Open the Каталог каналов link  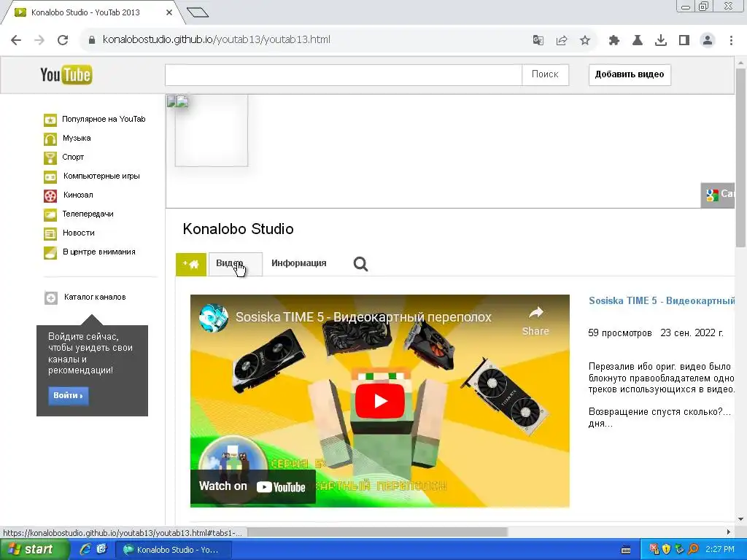point(95,297)
